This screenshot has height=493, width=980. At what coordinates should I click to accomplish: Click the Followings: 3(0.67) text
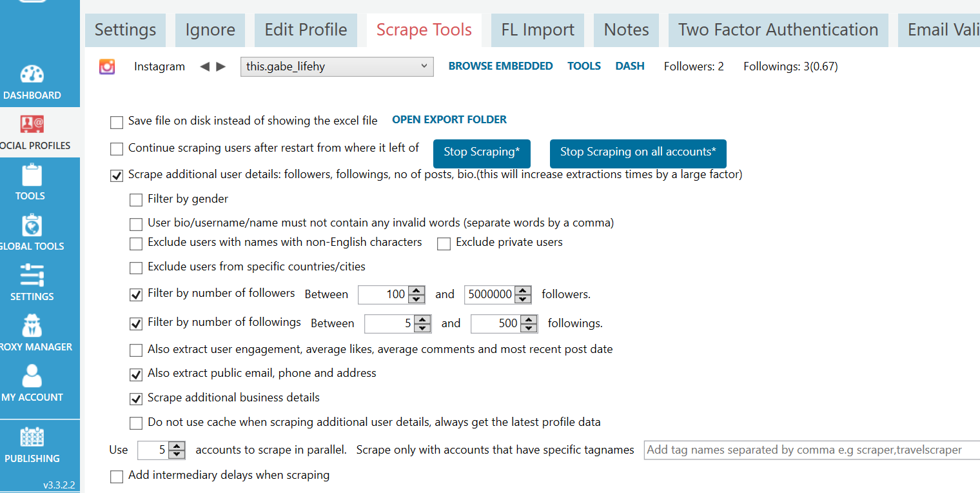coord(790,66)
